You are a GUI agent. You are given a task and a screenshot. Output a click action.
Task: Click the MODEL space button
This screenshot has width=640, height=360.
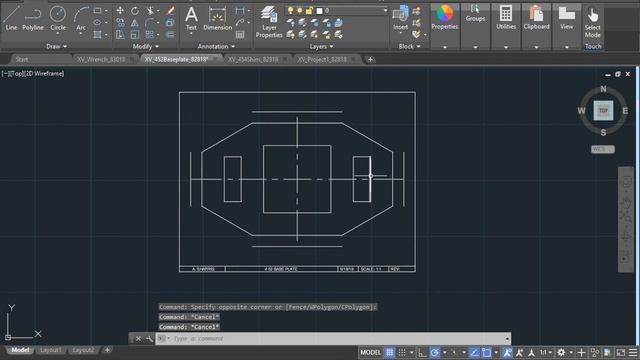click(370, 352)
